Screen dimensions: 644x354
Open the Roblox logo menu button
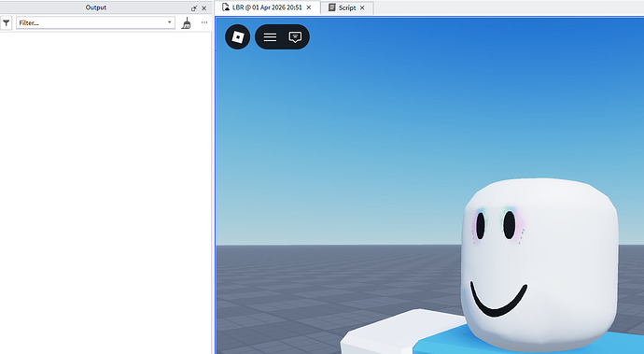237,37
